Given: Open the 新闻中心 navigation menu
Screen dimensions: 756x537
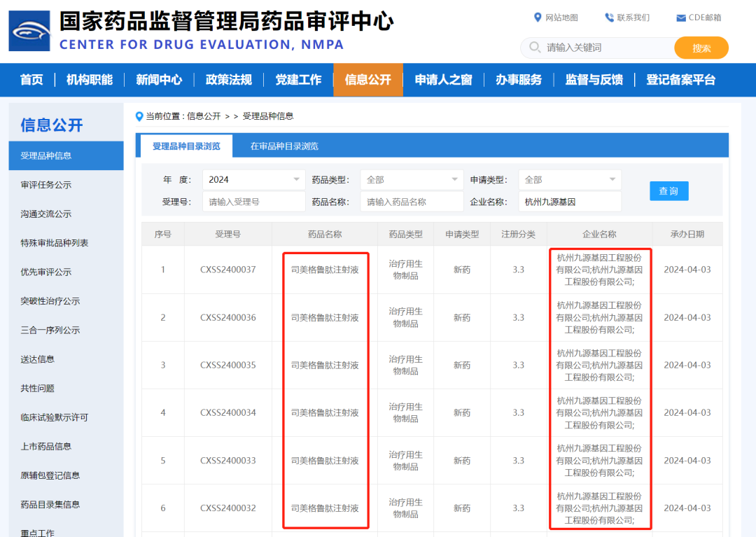Looking at the screenshot, I should coord(159,80).
